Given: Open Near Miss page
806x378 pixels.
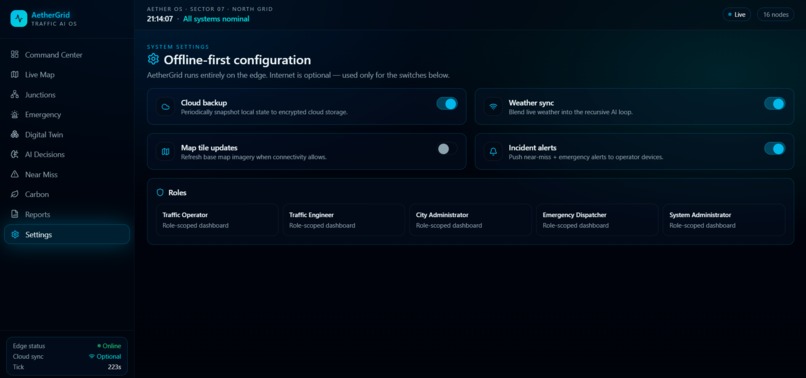Looking at the screenshot, I should [x=67, y=174].
